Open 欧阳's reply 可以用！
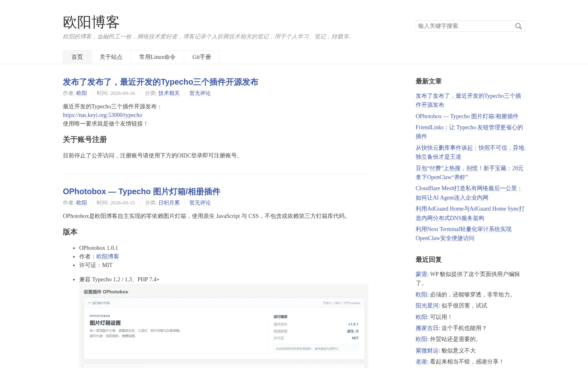 point(421,317)
